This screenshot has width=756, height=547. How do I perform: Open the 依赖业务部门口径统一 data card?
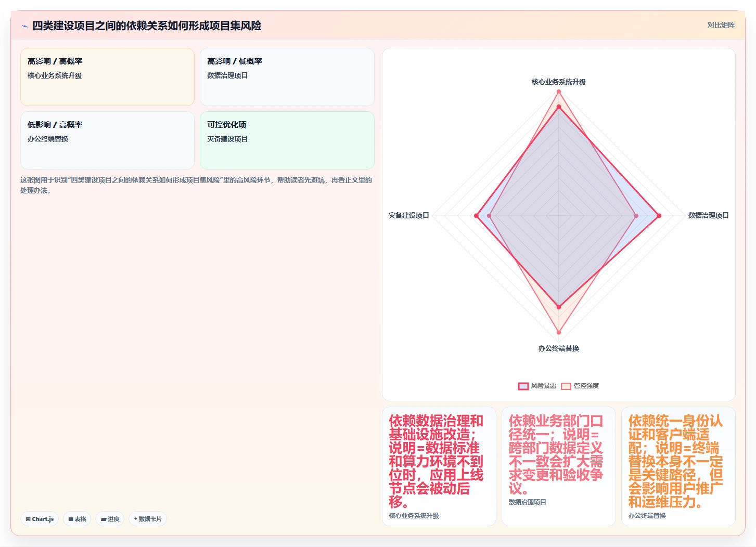559,466
